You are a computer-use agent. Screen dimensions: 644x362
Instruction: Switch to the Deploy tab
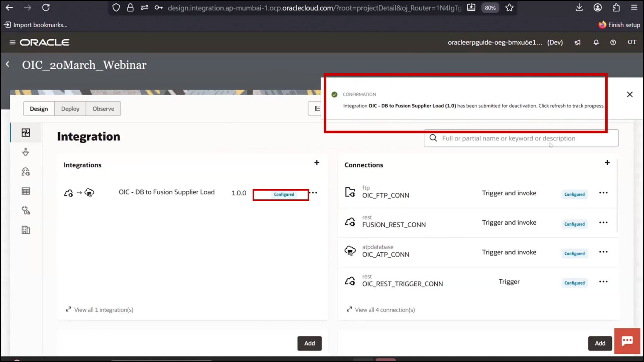70,109
